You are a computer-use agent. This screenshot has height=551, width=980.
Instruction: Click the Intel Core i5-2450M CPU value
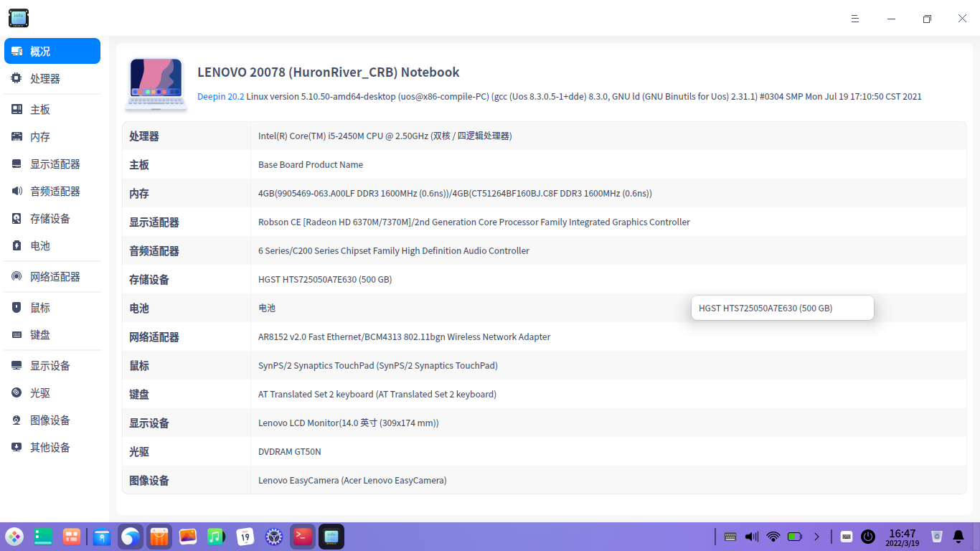tap(385, 136)
